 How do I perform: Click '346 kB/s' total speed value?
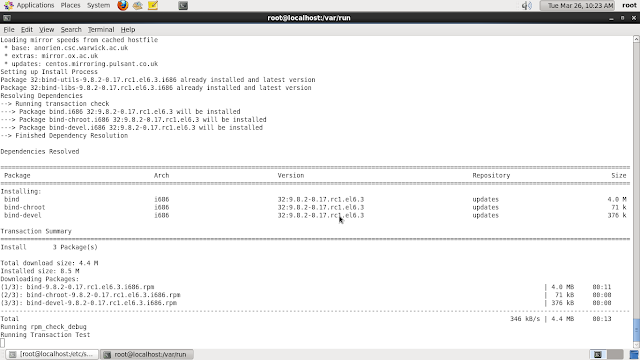click(x=525, y=319)
